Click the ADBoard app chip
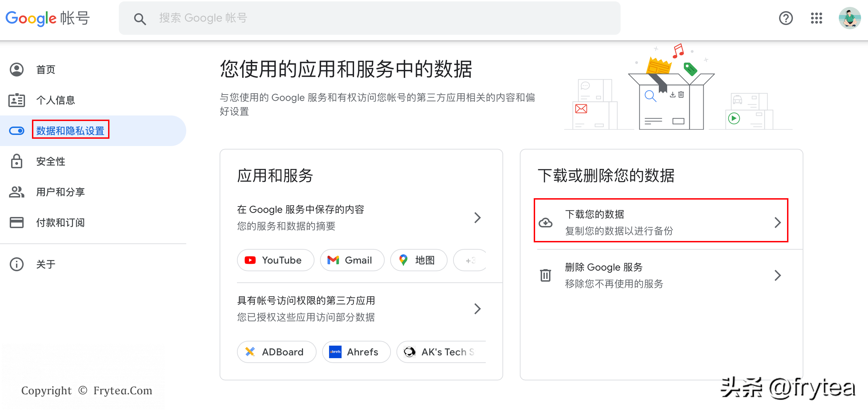 pos(277,352)
